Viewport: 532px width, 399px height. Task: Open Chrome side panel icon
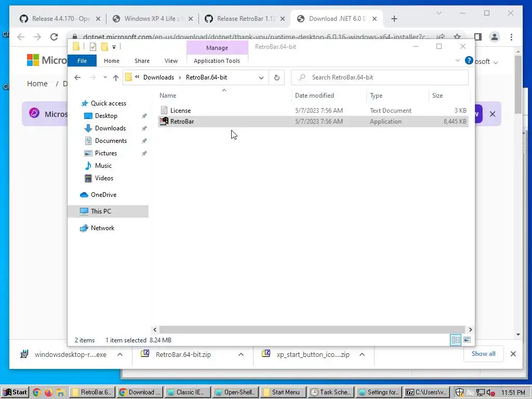pos(478,37)
